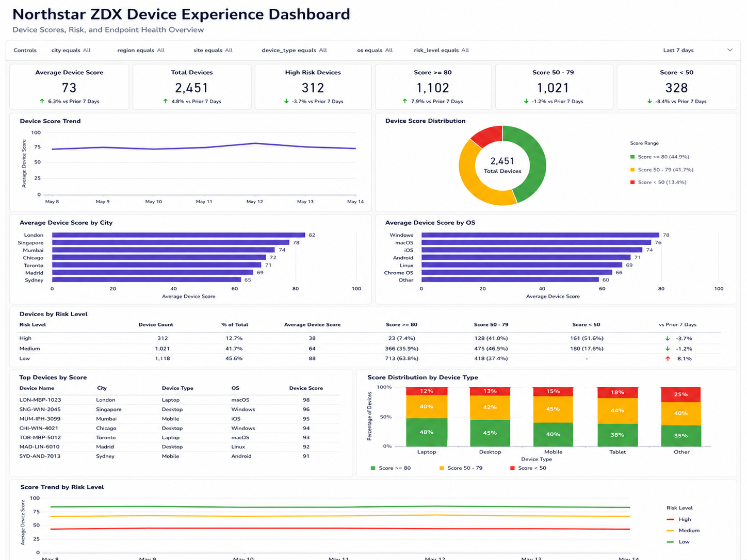Sort top devices by OS column header

(235, 388)
